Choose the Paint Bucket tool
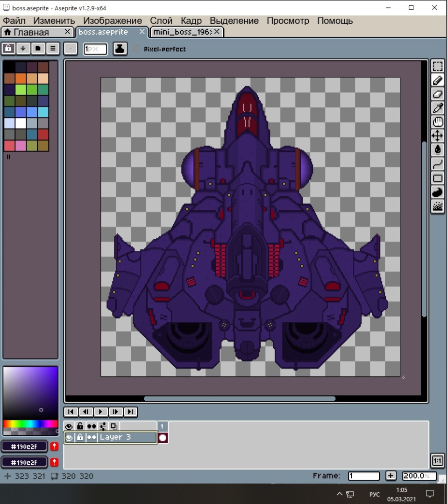The image size is (447, 504). (x=438, y=150)
